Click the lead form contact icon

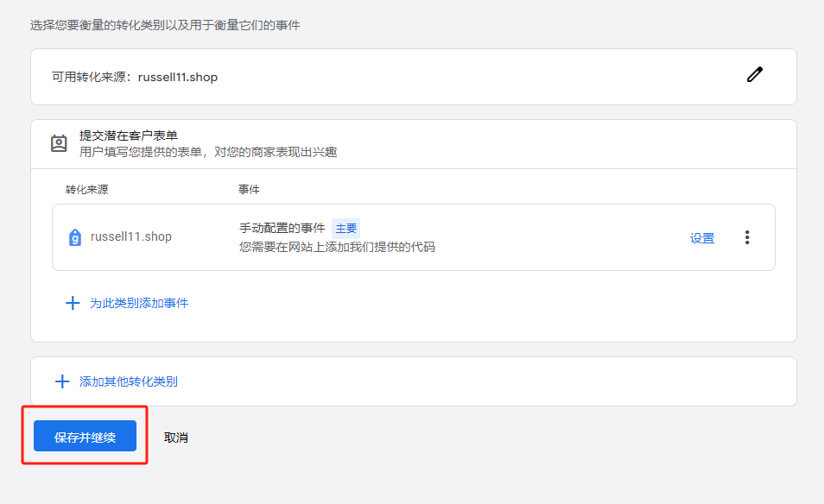pos(57,143)
